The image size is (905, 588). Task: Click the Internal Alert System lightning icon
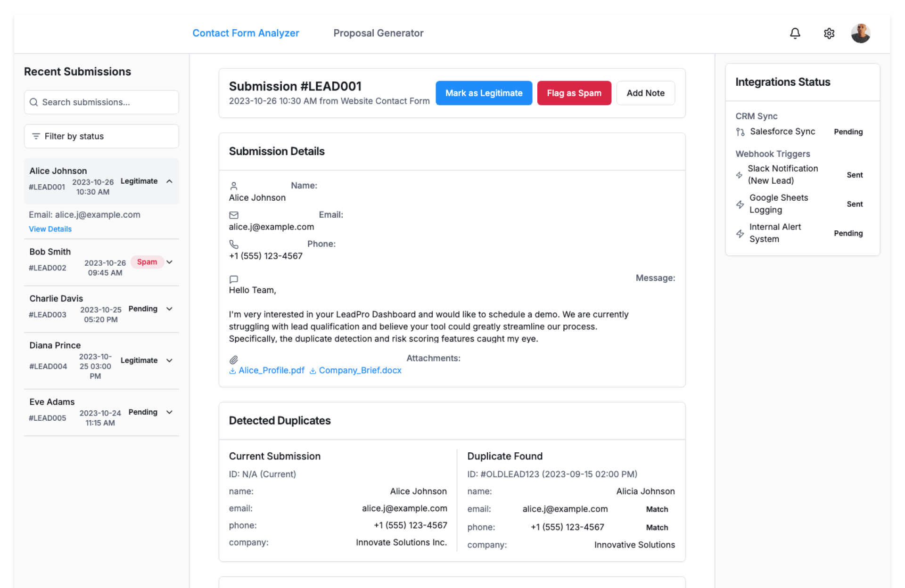coord(740,233)
